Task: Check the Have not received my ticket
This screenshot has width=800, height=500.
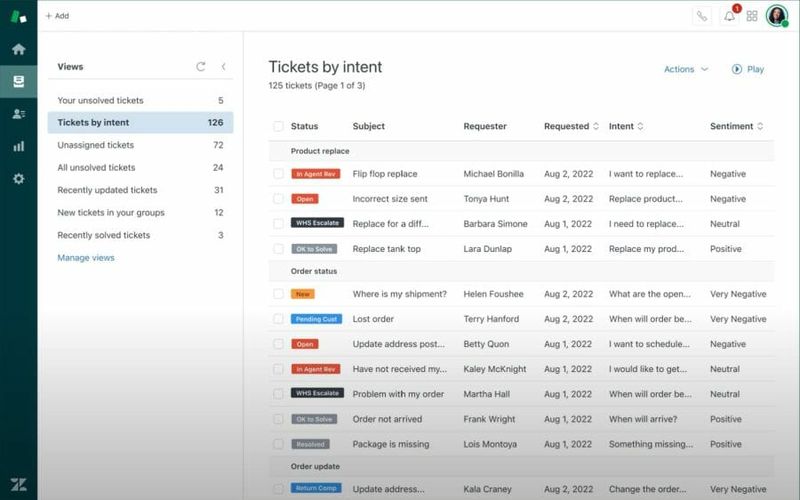Action: coord(278,369)
